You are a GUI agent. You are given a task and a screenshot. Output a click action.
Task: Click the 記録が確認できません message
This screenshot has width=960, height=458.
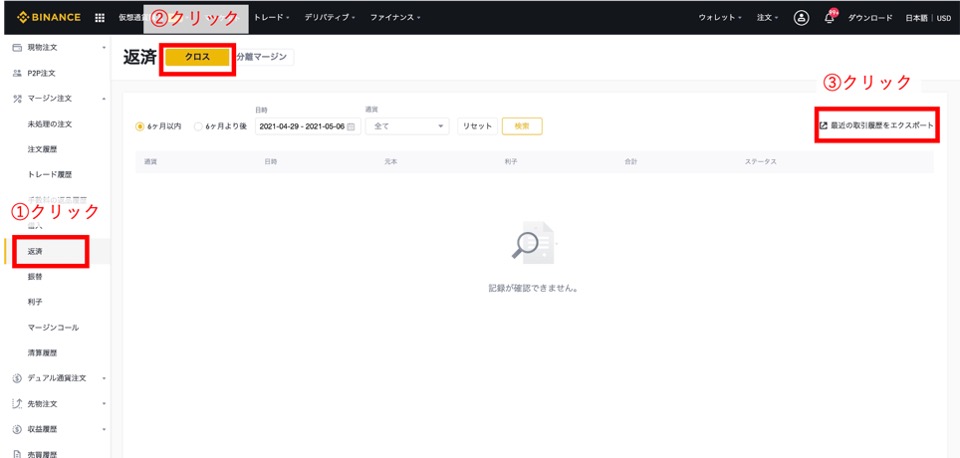click(534, 288)
